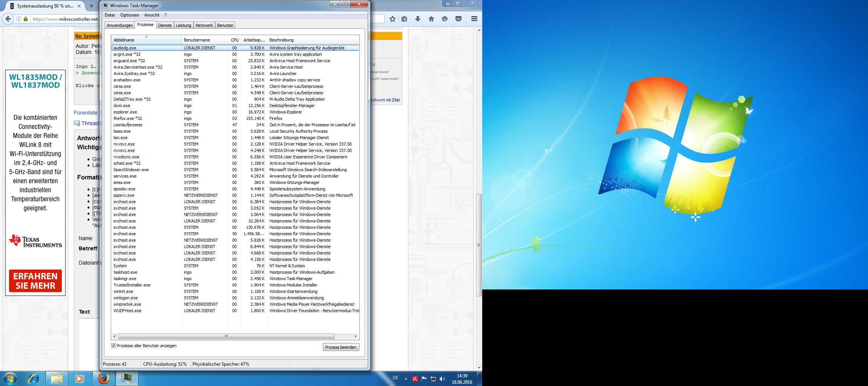Image resolution: width=868 pixels, height=386 pixels.
Task: Open Firefox downloads arrow icon
Action: click(418, 19)
